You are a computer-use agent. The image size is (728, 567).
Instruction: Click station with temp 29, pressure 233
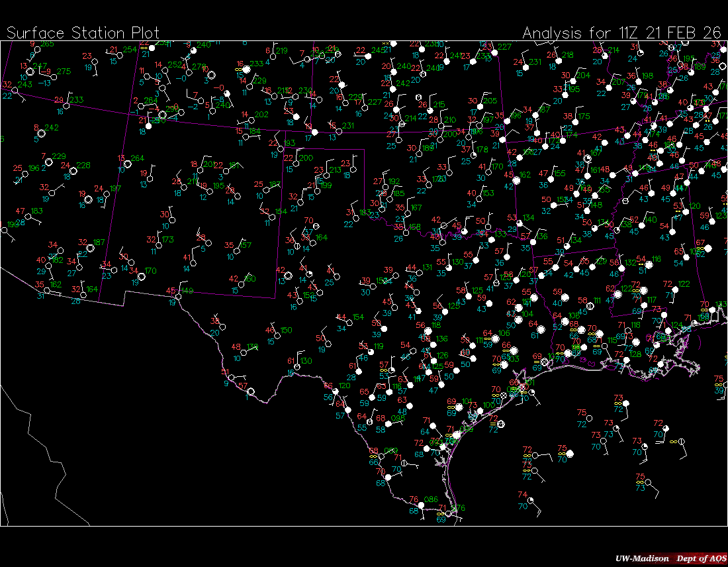click(68, 105)
